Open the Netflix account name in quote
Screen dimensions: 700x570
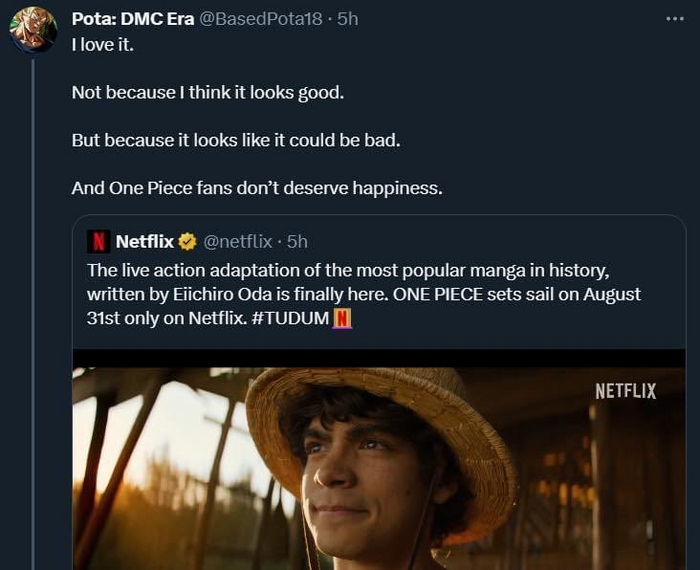(x=145, y=241)
